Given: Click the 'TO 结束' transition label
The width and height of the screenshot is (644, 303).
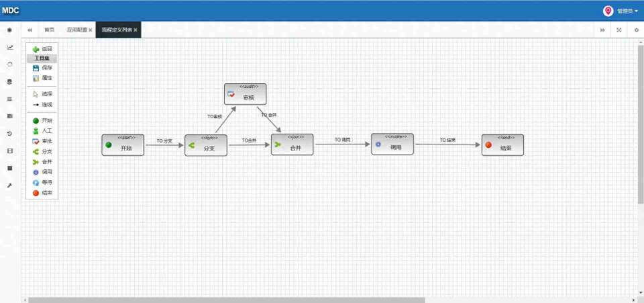Looking at the screenshot, I should (x=447, y=140).
